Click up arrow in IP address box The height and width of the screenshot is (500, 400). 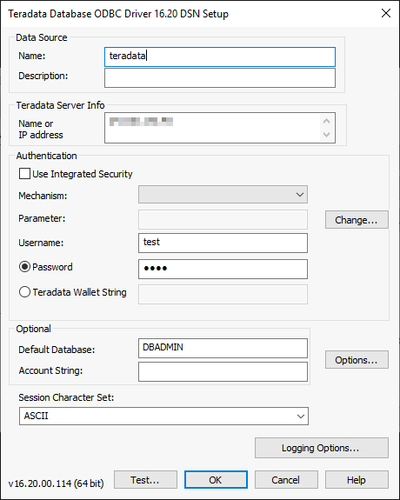(x=327, y=121)
